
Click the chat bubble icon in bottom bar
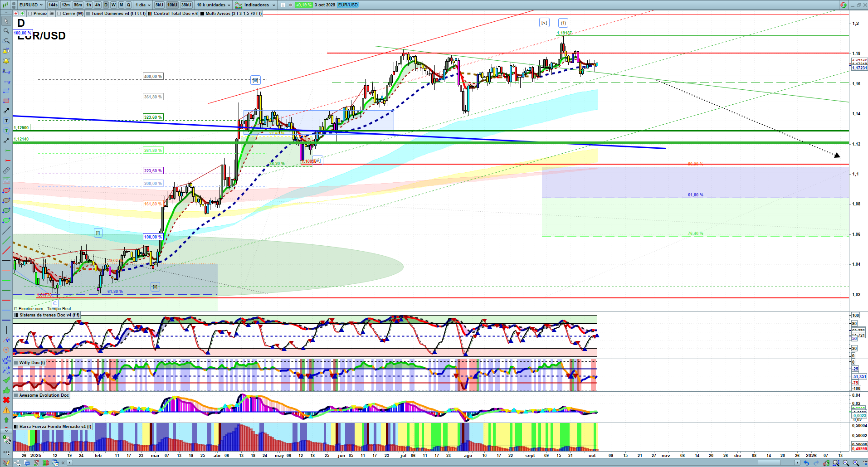27,463
